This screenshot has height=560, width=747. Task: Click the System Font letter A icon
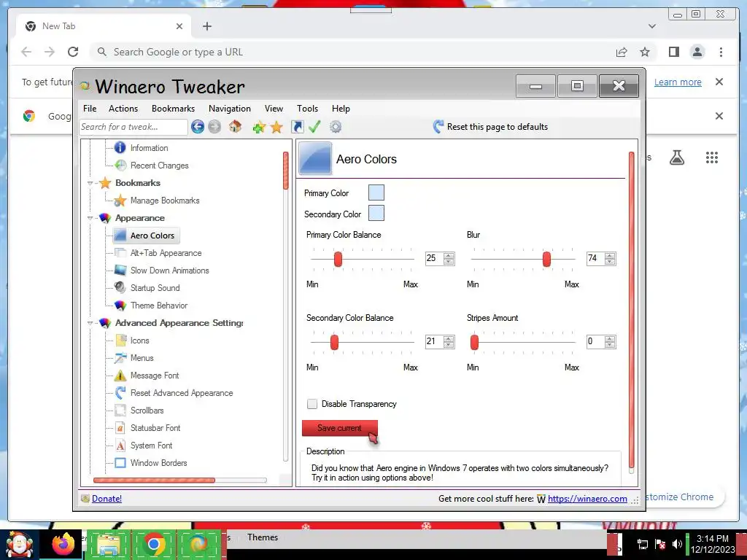(x=120, y=446)
